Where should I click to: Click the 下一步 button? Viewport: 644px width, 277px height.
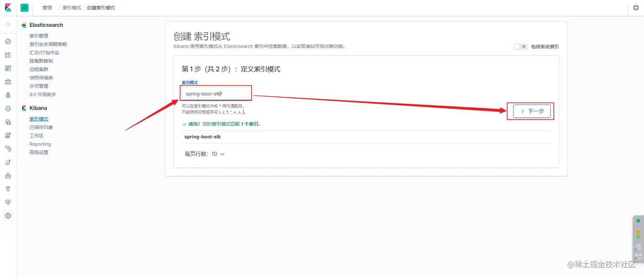532,111
